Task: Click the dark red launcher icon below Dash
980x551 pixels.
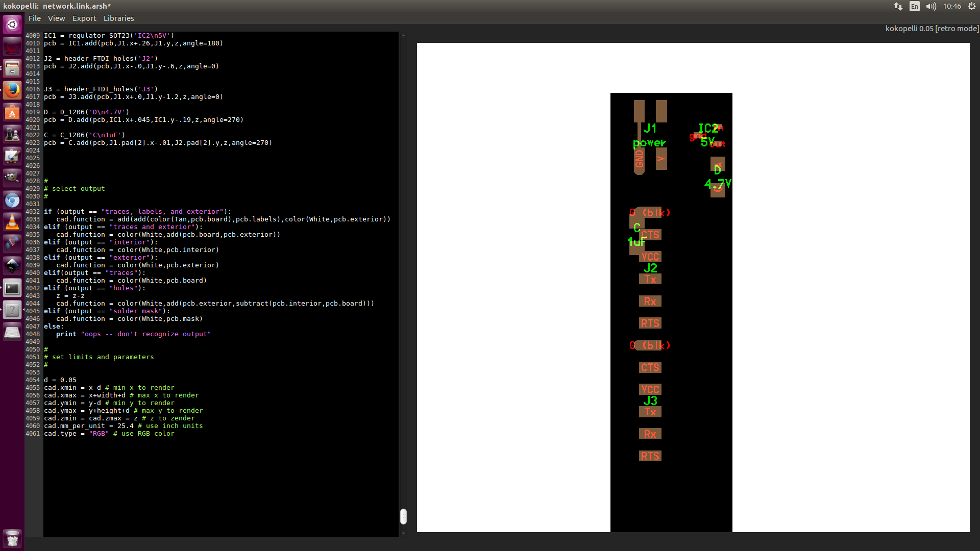Action: [12, 46]
